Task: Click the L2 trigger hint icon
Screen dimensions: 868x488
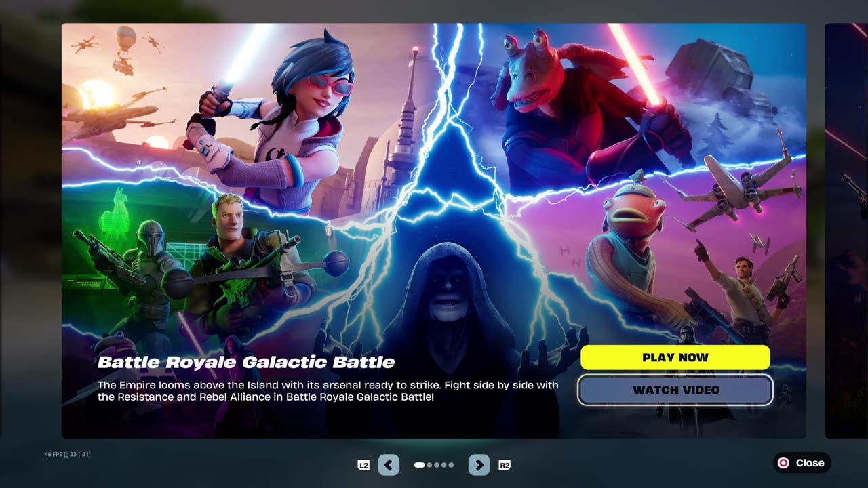Action: pyautogui.click(x=363, y=465)
